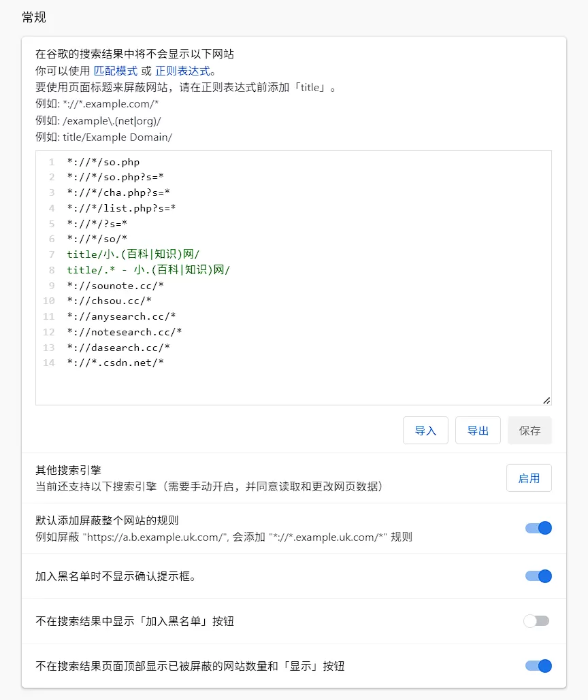Image resolution: width=588 pixels, height=700 pixels.
Task: Save the blocklist with the 保存 button
Action: coord(529,430)
